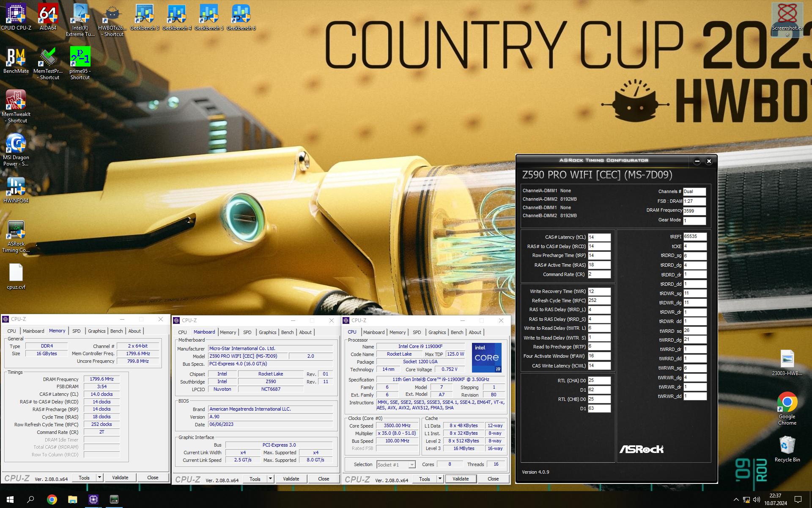Open the CPUID CPU-Z desktop icon
Viewport: 812px width, 508px height.
click(16, 17)
